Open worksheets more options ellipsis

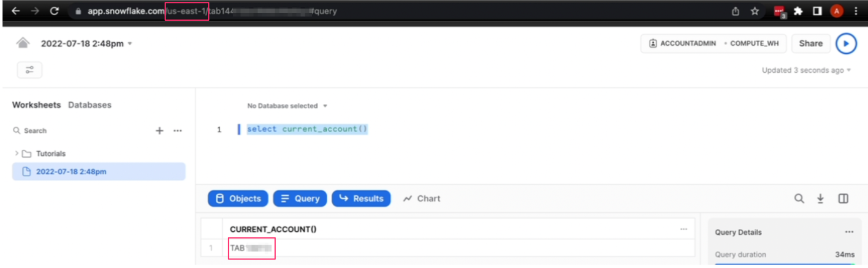tap(178, 130)
